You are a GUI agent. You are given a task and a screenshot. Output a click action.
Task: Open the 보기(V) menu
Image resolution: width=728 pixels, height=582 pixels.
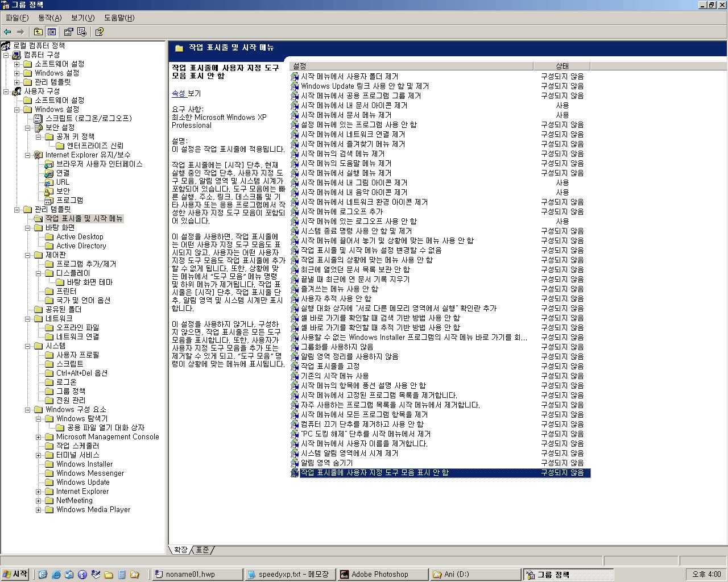83,18
